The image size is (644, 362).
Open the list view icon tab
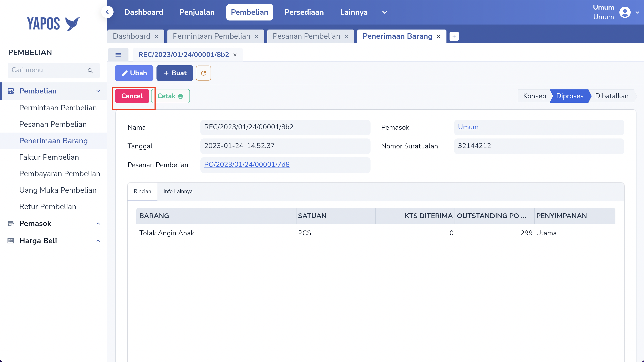pos(118,55)
